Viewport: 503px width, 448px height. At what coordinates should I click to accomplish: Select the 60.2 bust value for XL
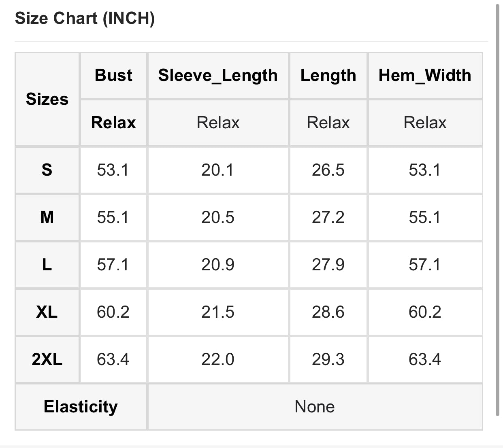[x=113, y=312]
